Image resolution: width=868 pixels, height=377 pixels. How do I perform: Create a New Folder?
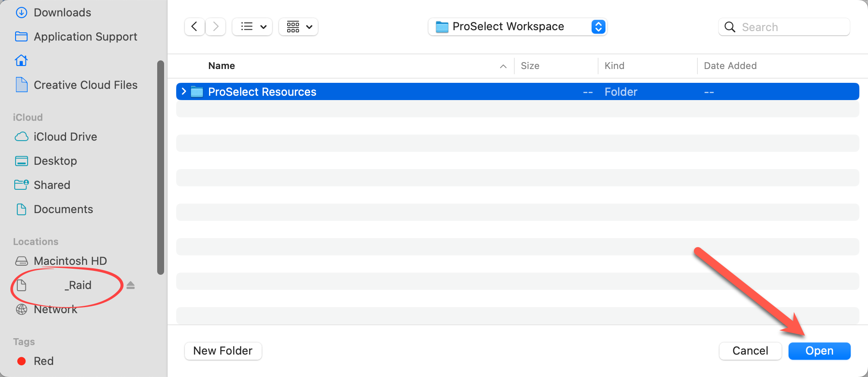click(223, 351)
